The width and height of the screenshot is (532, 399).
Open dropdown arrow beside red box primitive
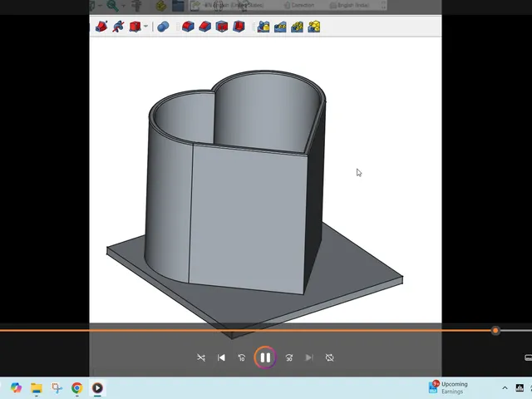point(145,26)
